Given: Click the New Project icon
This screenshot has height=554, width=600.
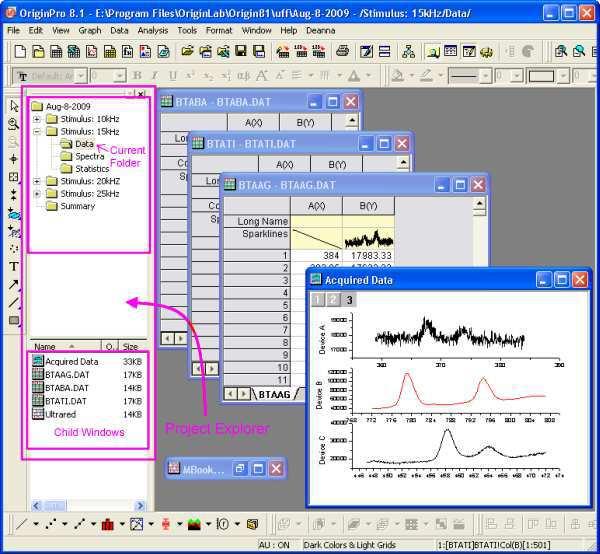Looking at the screenshot, I should [20, 51].
